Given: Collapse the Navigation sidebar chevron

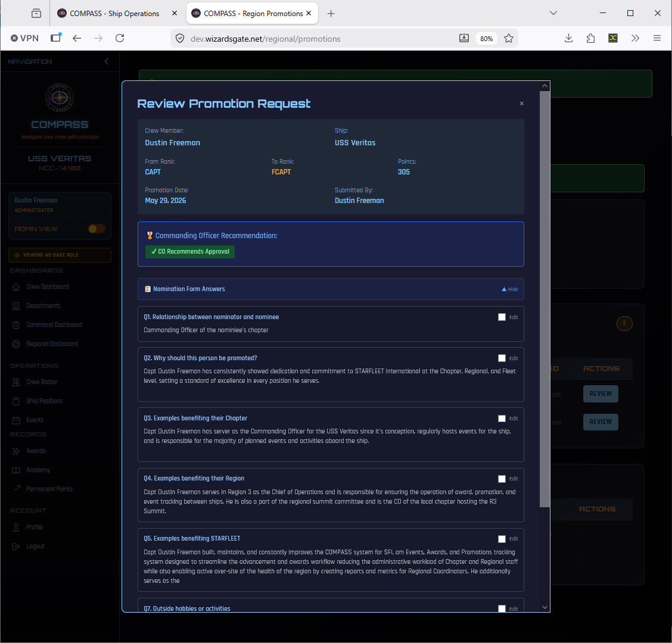Looking at the screenshot, I should [x=106, y=62].
